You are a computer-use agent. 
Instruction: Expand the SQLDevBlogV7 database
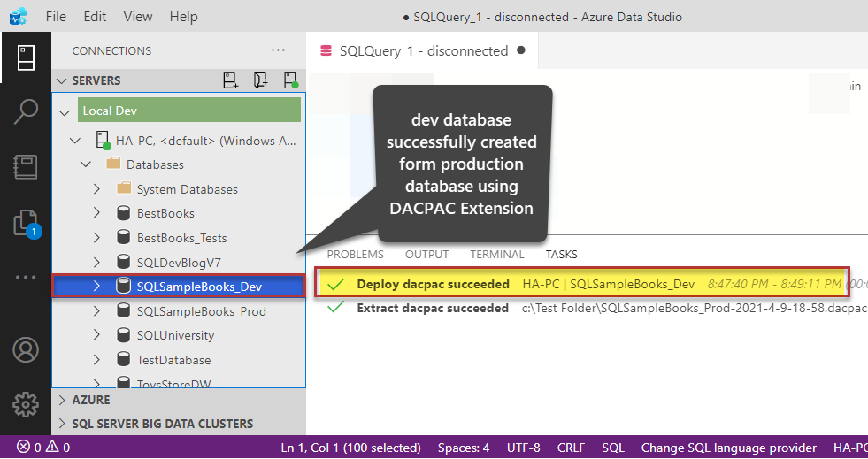pos(96,262)
